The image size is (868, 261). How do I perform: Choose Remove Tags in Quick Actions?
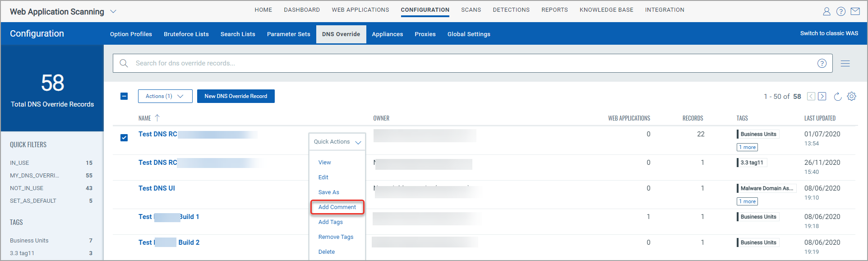(336, 237)
